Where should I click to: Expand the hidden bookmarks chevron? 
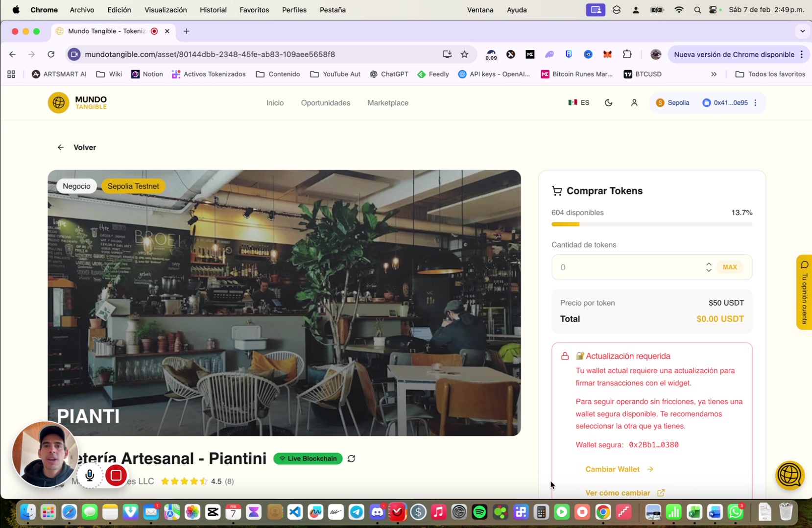coord(714,74)
